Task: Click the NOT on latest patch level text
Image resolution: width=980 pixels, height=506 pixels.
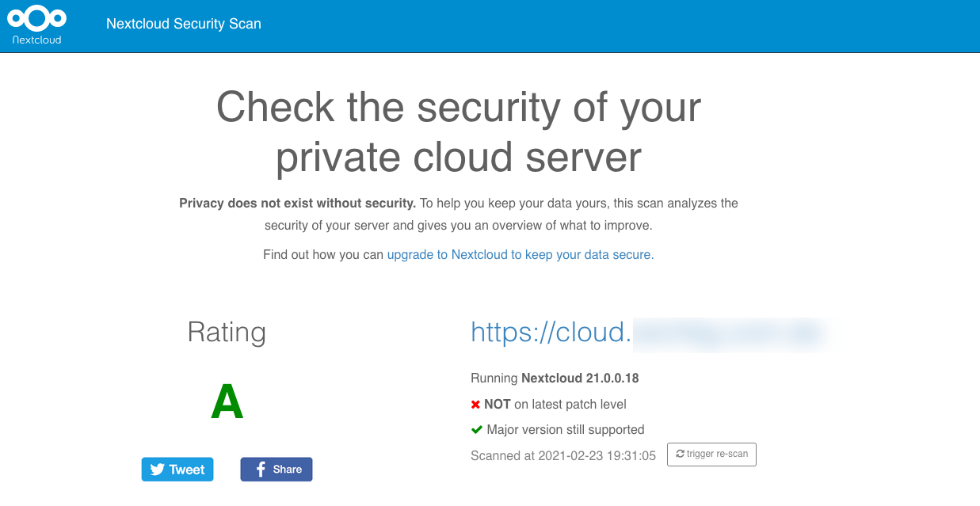Action: click(555, 405)
